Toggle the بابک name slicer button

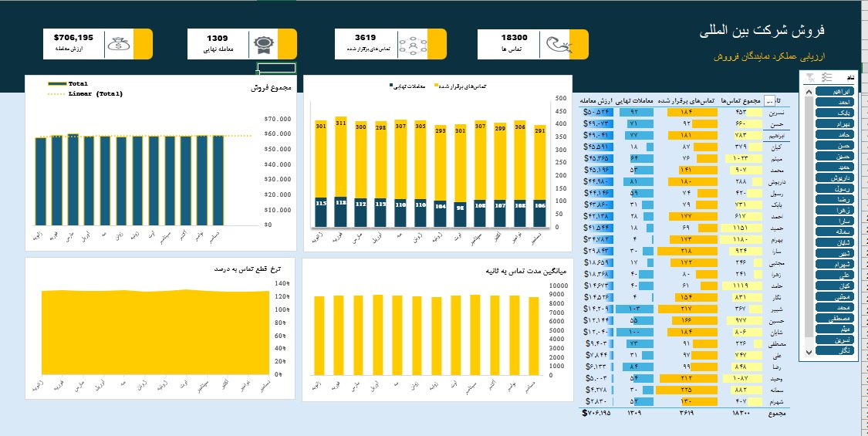836,113
